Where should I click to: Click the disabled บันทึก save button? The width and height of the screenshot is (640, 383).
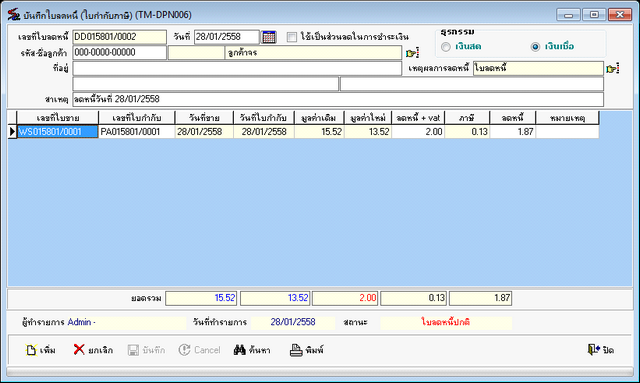tap(146, 350)
